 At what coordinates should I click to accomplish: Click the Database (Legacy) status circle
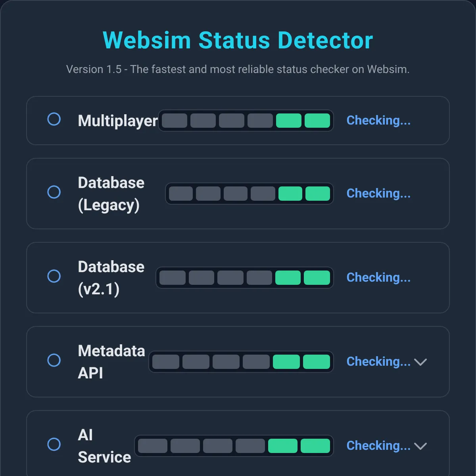point(54,192)
